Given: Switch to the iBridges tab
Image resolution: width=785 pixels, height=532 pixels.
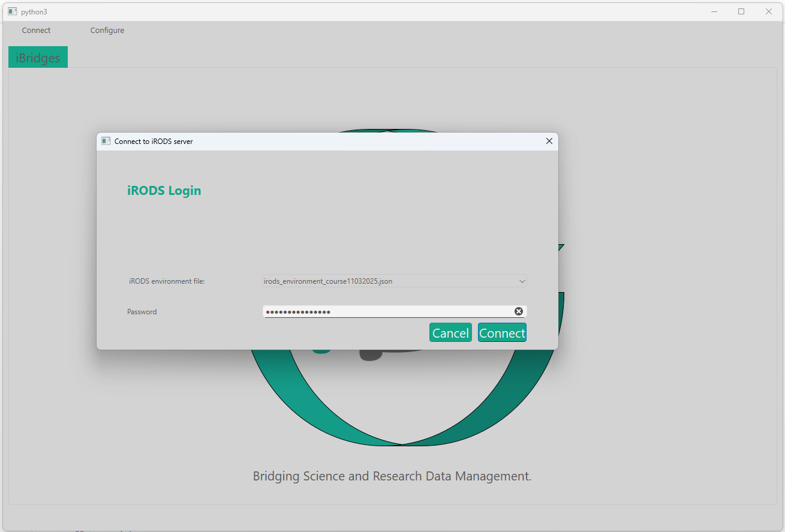Looking at the screenshot, I should pyautogui.click(x=38, y=58).
